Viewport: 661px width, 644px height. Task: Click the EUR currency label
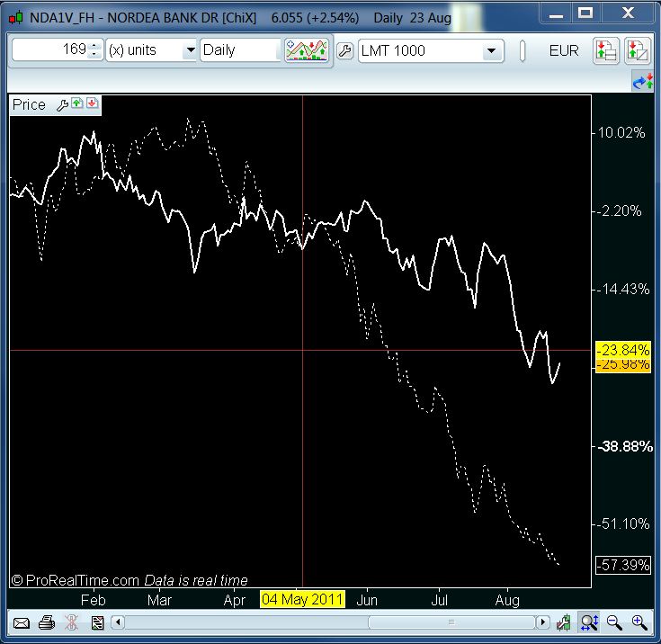tap(564, 51)
